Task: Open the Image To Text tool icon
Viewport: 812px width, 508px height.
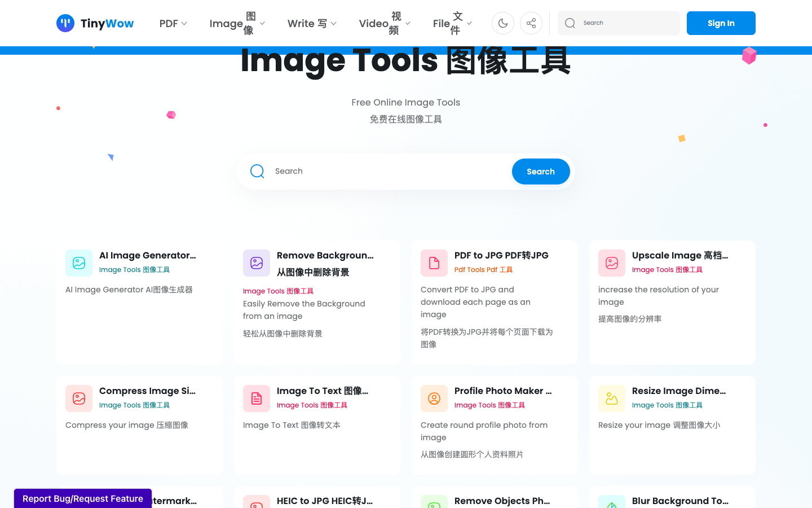Action: click(257, 398)
